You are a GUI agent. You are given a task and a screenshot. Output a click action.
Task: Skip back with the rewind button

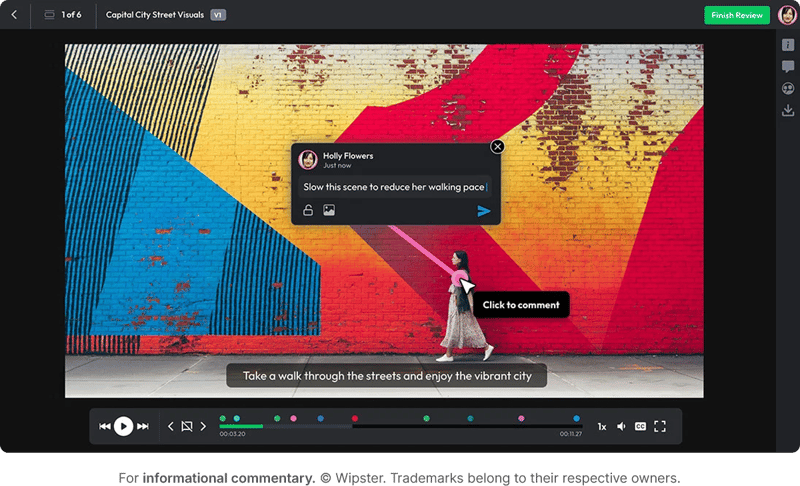click(105, 426)
